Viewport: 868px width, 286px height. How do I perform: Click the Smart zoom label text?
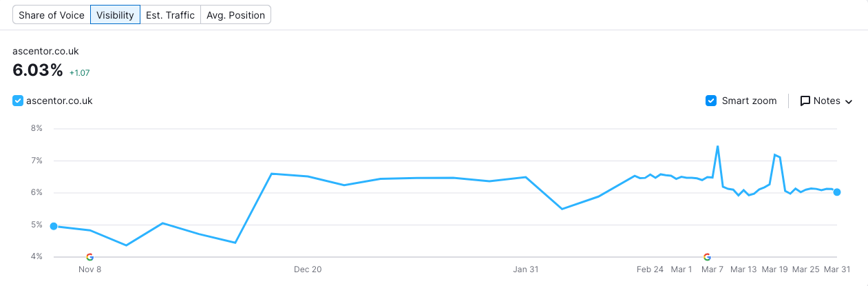pyautogui.click(x=749, y=101)
